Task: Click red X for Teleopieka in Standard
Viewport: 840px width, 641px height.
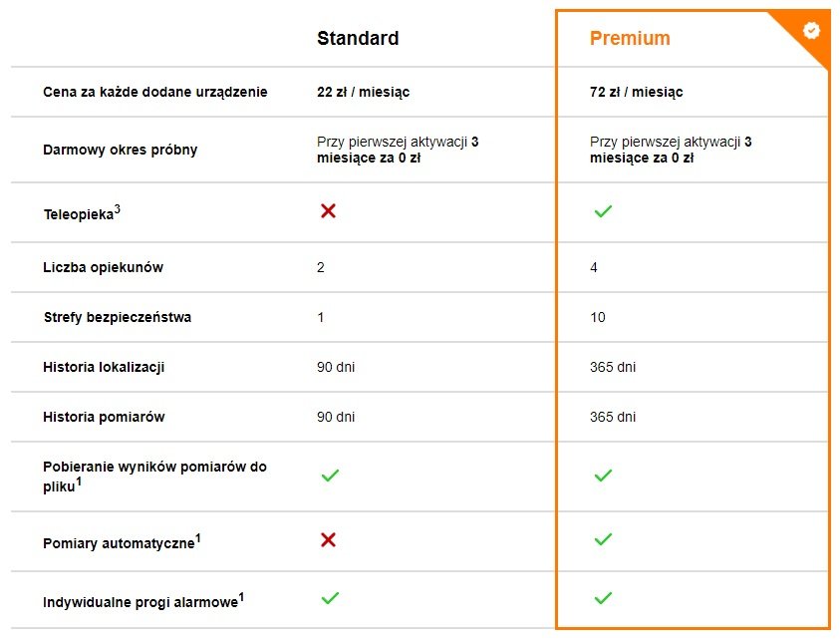Action: 329,210
